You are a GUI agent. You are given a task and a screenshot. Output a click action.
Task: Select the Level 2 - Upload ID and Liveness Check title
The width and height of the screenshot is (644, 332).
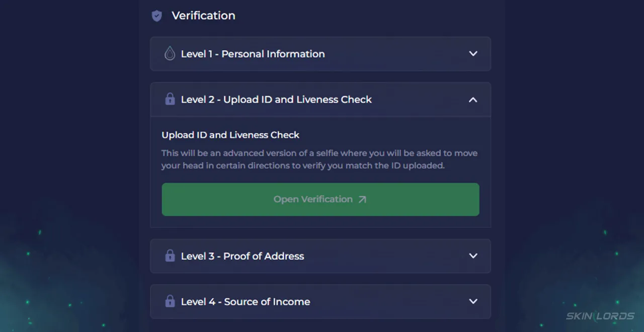276,100
